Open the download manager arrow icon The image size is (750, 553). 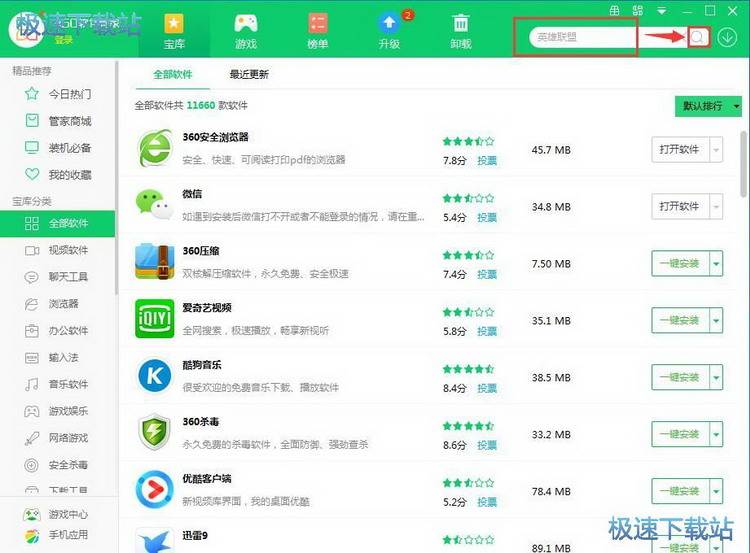click(727, 37)
